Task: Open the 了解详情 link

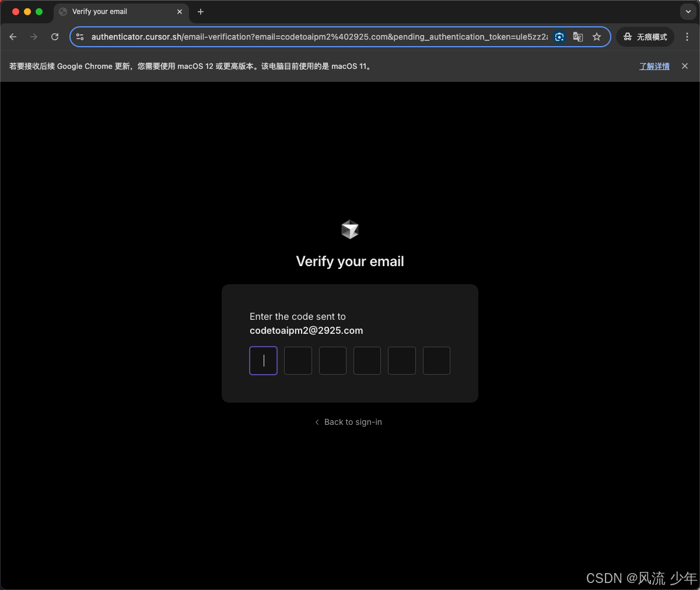Action: [x=654, y=67]
